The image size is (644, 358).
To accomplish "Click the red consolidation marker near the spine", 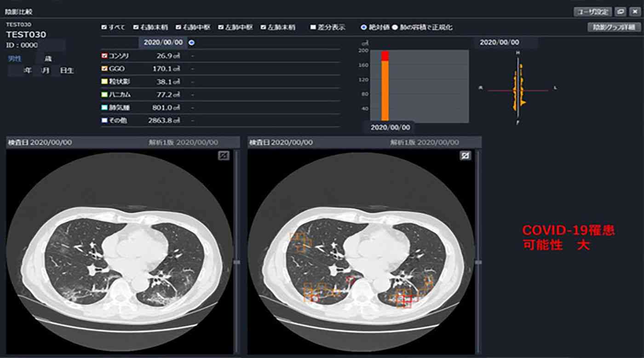I will (x=351, y=279).
